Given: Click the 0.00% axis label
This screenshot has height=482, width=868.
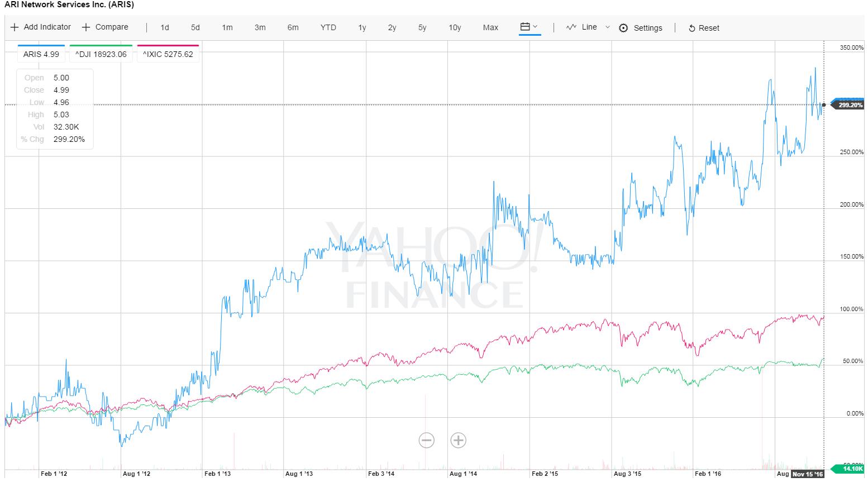Looking at the screenshot, I should (x=855, y=414).
